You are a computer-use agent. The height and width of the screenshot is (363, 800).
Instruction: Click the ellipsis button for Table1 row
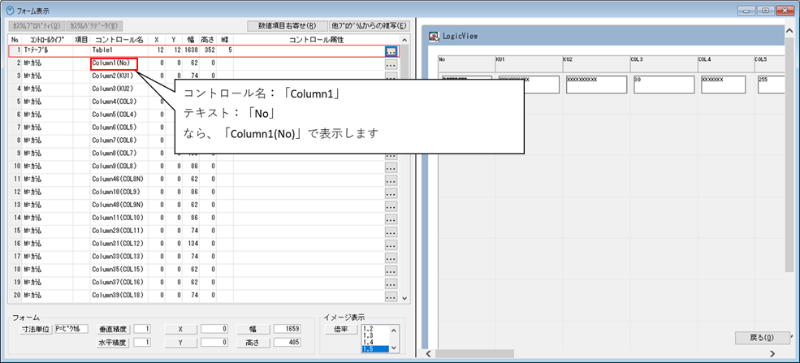391,51
